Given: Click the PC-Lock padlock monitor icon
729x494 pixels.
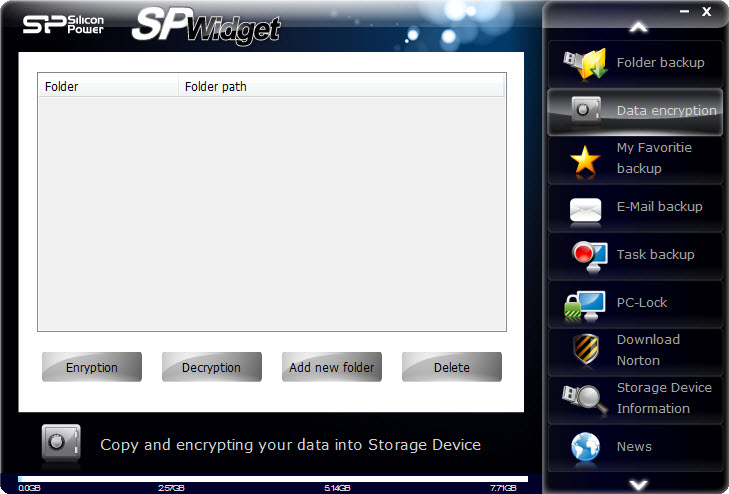Looking at the screenshot, I should (x=584, y=306).
